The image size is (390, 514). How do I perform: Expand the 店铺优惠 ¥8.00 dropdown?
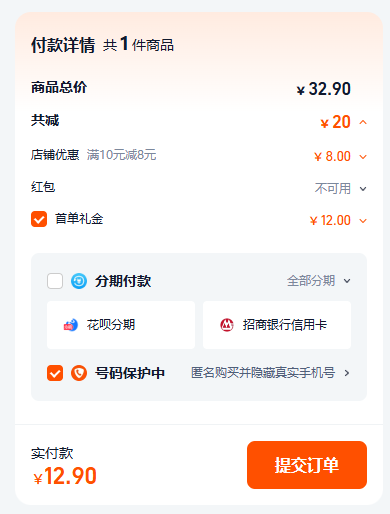[x=363, y=157]
